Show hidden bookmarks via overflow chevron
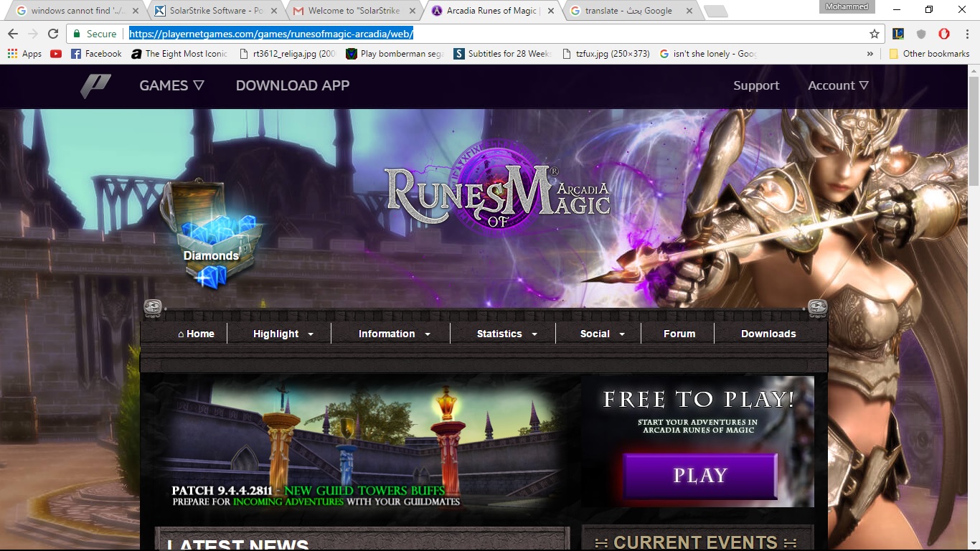The height and width of the screenshot is (551, 980). (x=870, y=54)
